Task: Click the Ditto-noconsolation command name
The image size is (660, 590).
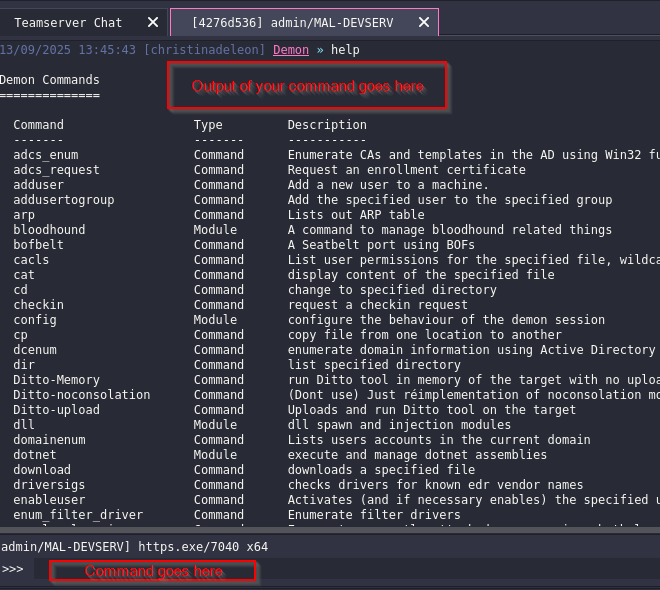Action: (x=82, y=395)
